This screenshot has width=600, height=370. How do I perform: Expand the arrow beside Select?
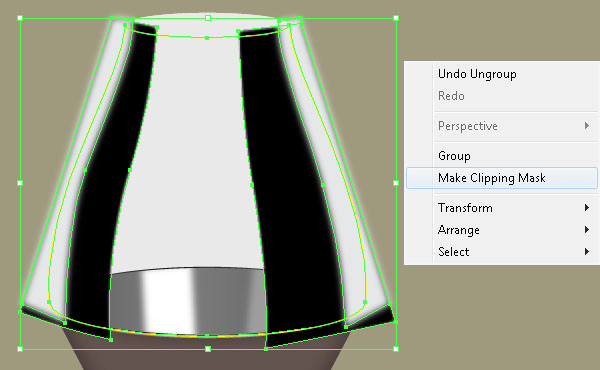[587, 251]
